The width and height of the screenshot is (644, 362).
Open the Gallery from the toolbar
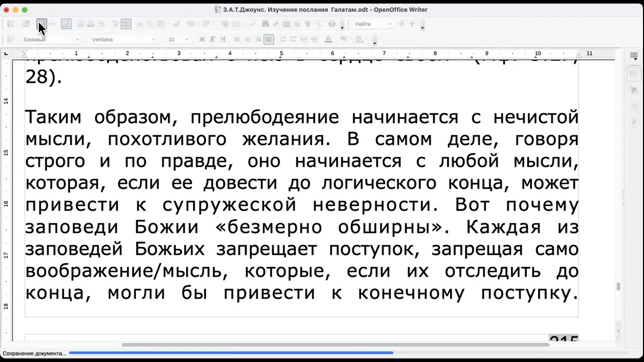[286, 24]
